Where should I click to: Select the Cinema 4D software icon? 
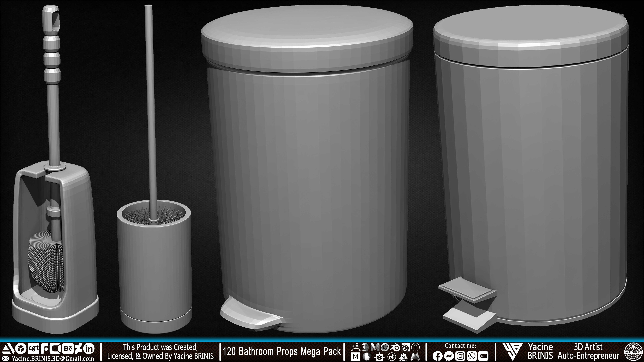tap(385, 348)
